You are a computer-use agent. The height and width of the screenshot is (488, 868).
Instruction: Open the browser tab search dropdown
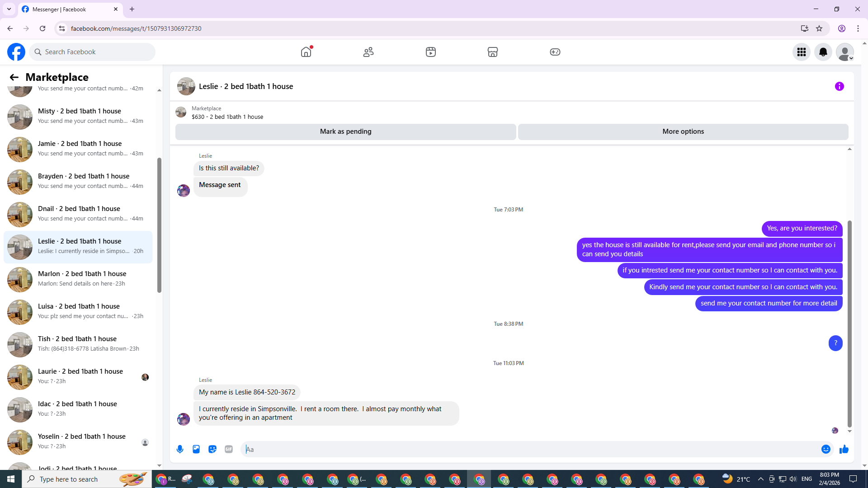9,9
